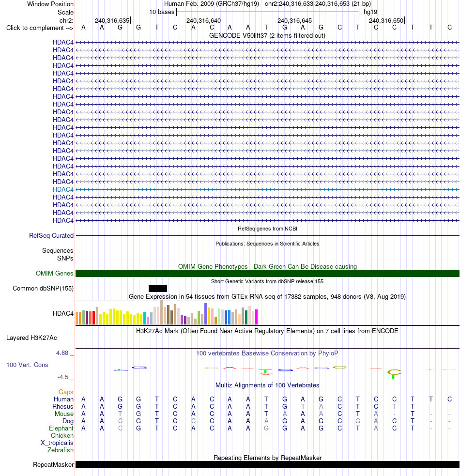This screenshot has width=460, height=476.
Task: Select the Zebrafish alignment row label
Action: click(61, 450)
